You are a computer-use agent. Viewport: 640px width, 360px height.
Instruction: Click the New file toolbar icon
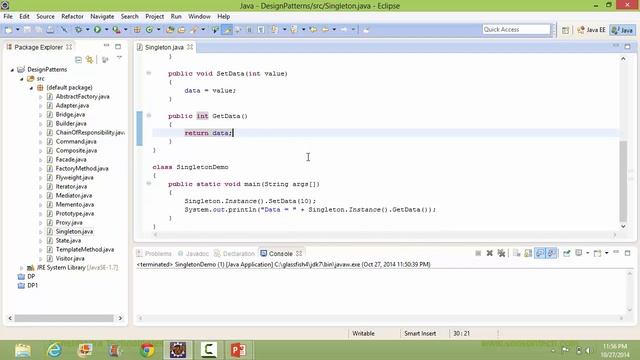[x=9, y=30]
